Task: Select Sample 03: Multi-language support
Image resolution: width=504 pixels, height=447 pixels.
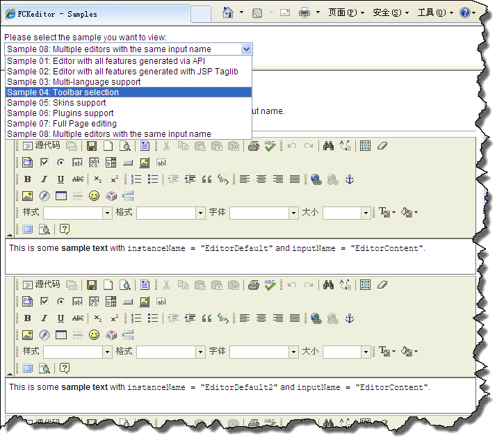Action: click(x=129, y=82)
